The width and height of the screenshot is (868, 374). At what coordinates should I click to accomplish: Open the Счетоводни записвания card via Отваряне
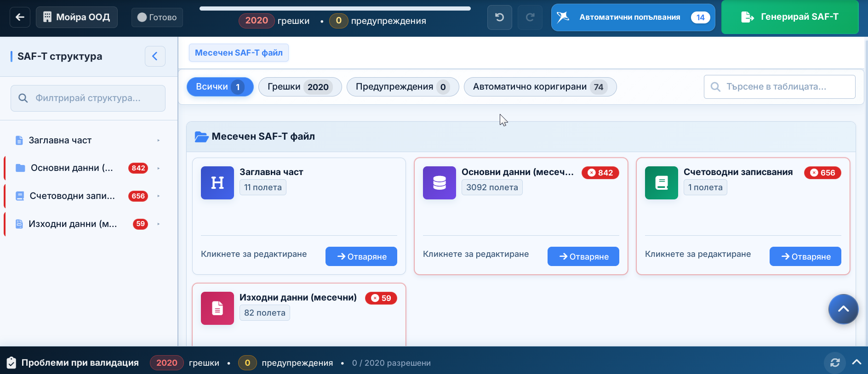pos(805,256)
